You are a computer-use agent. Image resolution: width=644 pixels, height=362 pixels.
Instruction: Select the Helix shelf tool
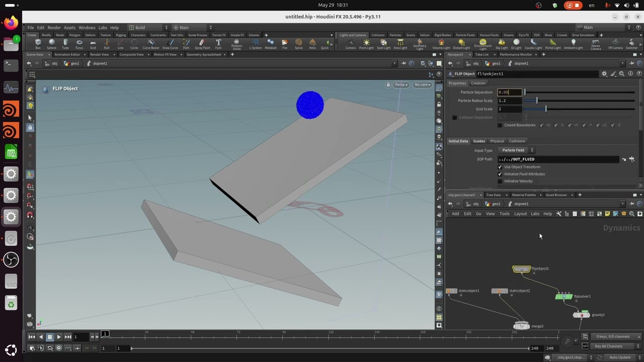click(312, 44)
